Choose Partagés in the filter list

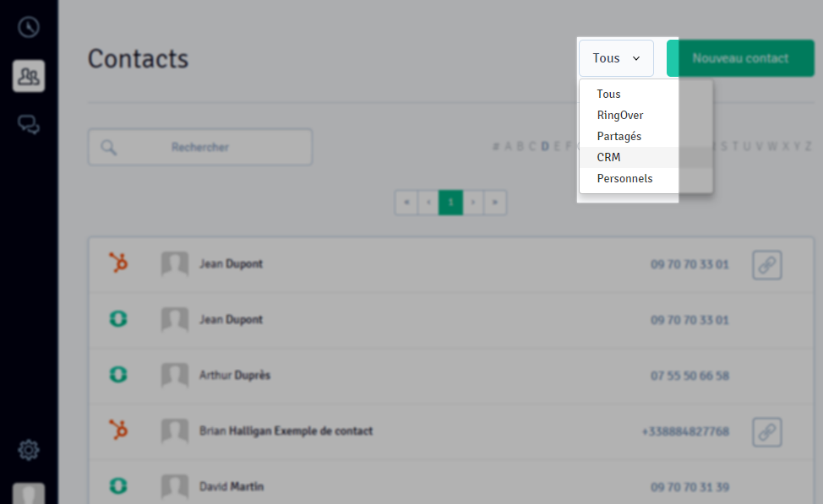pos(619,137)
